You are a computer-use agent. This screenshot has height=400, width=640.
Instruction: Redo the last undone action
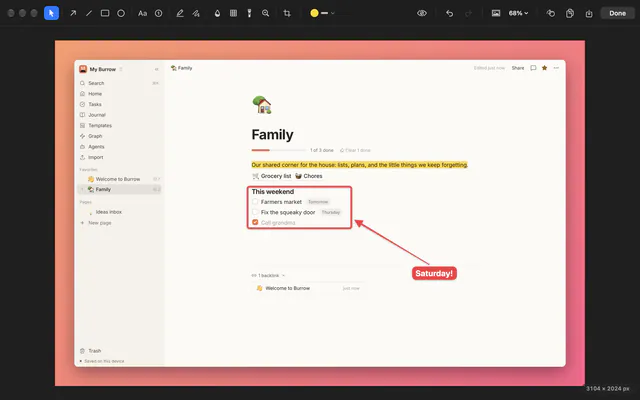coord(468,13)
